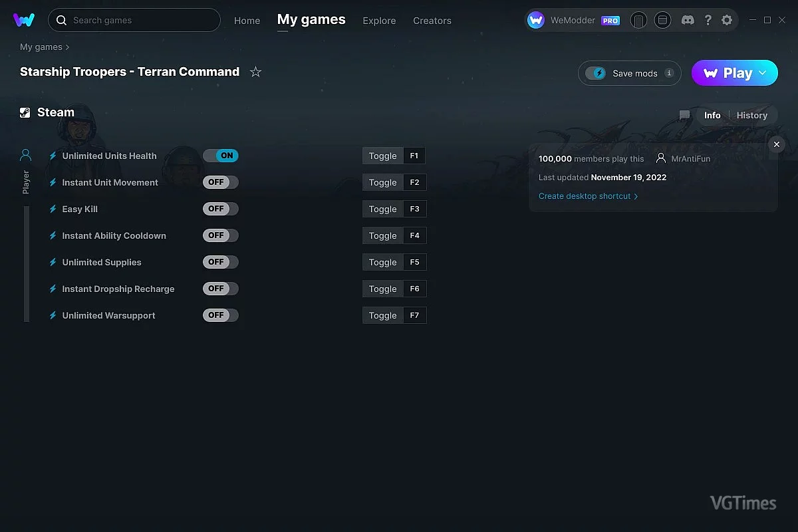Image resolution: width=798 pixels, height=532 pixels.
Task: Click lightning icon beside Instant Unit Movement
Action: [53, 183]
